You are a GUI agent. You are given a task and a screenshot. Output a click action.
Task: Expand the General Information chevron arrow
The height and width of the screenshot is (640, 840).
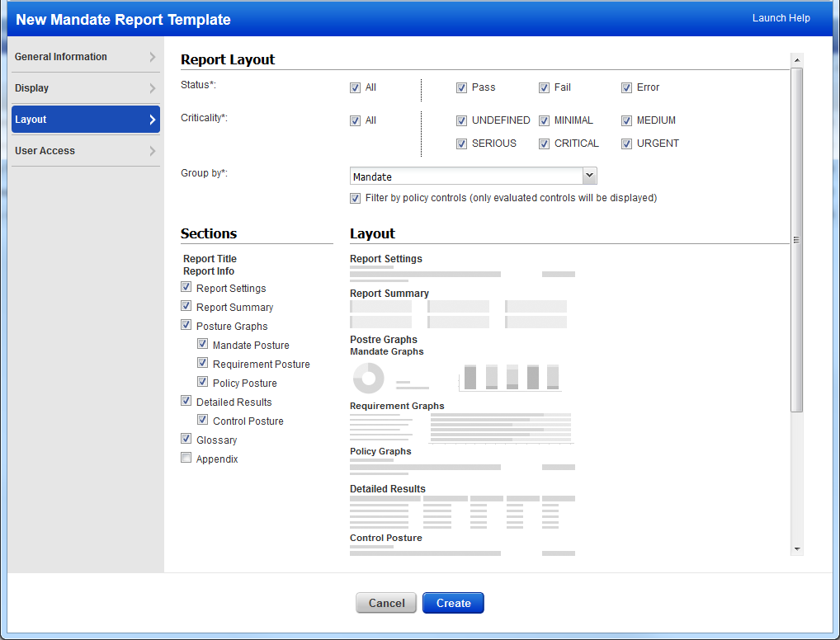click(153, 56)
